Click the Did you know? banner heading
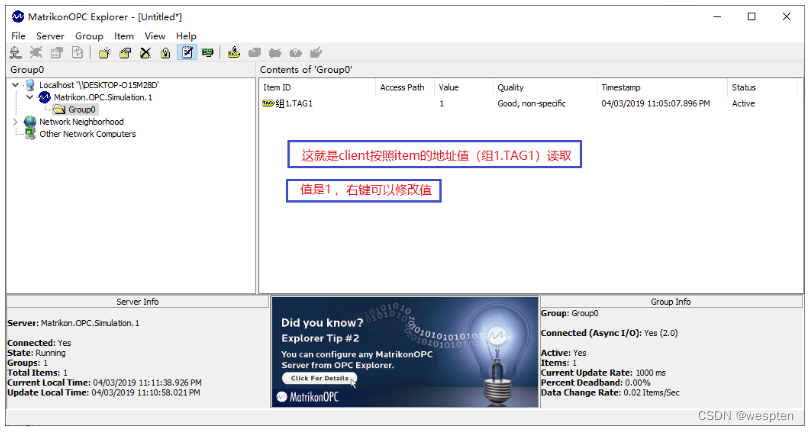This screenshot has height=432, width=809. pyautogui.click(x=322, y=323)
